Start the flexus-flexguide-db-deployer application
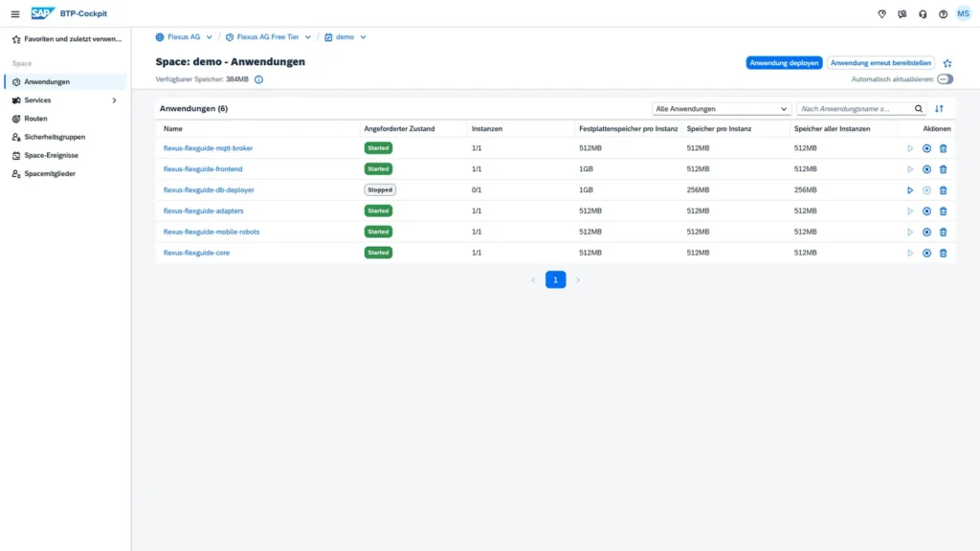980x551 pixels. pos(910,190)
